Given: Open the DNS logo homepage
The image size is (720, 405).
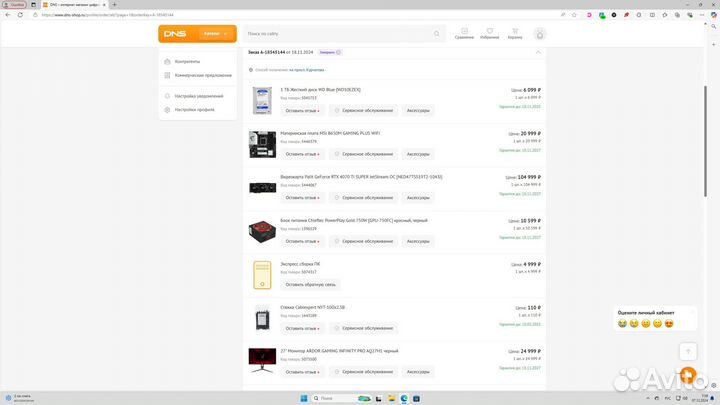Looking at the screenshot, I should coord(175,34).
